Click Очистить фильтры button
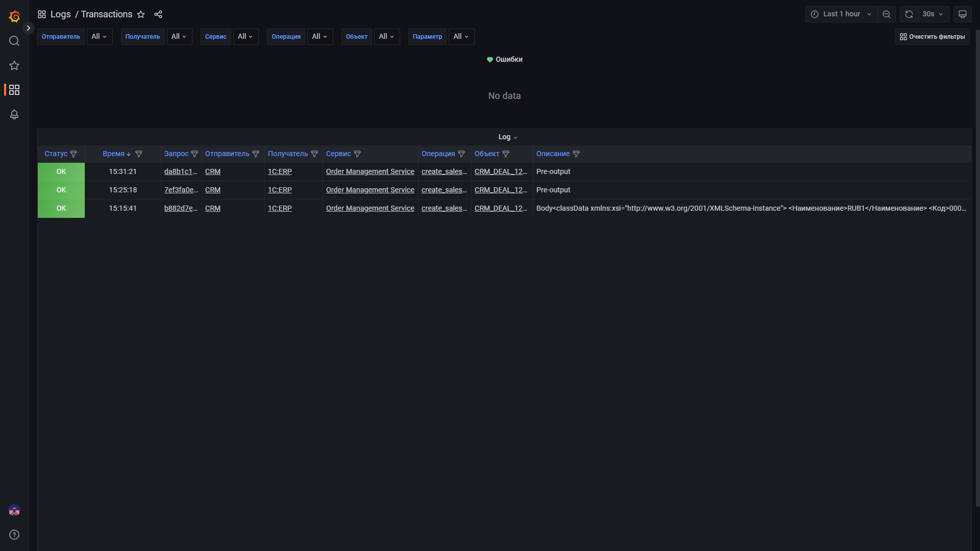 932,37
